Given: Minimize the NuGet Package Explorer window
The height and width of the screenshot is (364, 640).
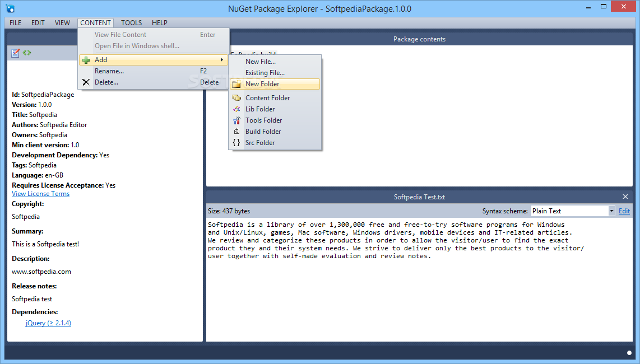Looking at the screenshot, I should (x=588, y=7).
